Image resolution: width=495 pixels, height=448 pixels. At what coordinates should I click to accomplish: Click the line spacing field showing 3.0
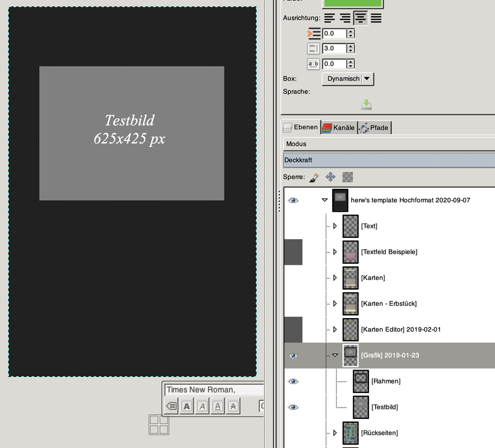pos(334,49)
